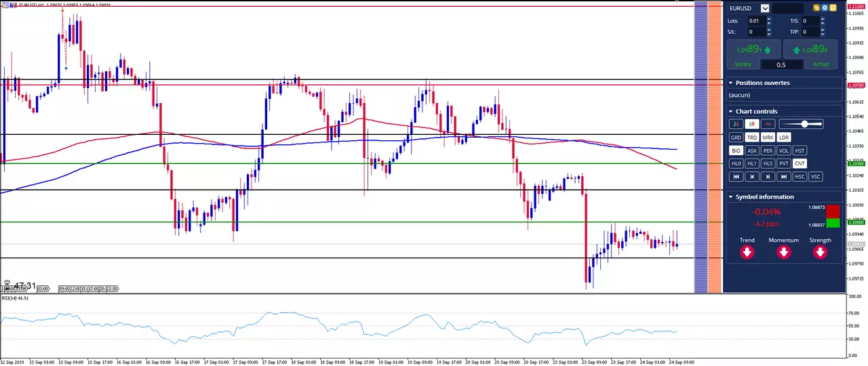Toggle the PVT pivot button
This screenshot has height=366, width=868.
(784, 163)
